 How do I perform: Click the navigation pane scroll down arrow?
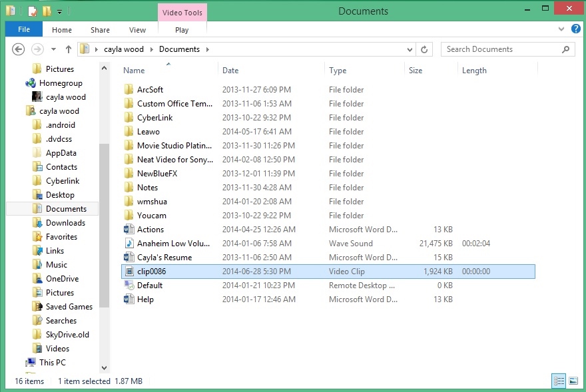tap(105, 368)
